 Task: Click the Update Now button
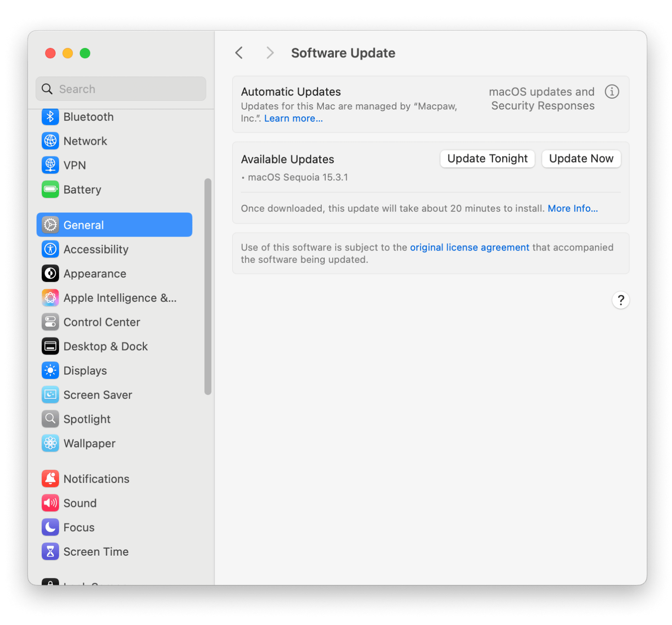(x=581, y=159)
